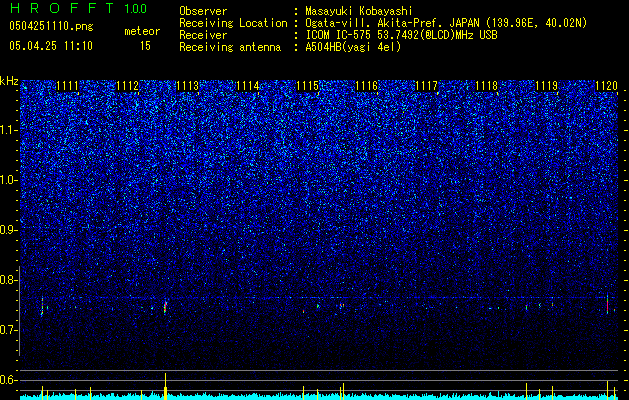Click the 0.6 kHz frequency axis label
This screenshot has width=629, height=400.
pyautogui.click(x=9, y=380)
